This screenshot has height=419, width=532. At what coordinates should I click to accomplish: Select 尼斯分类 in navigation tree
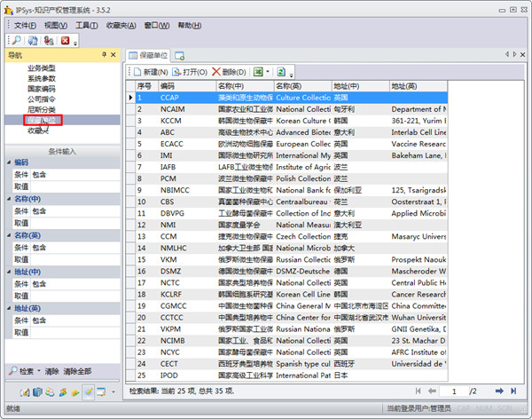click(x=42, y=109)
